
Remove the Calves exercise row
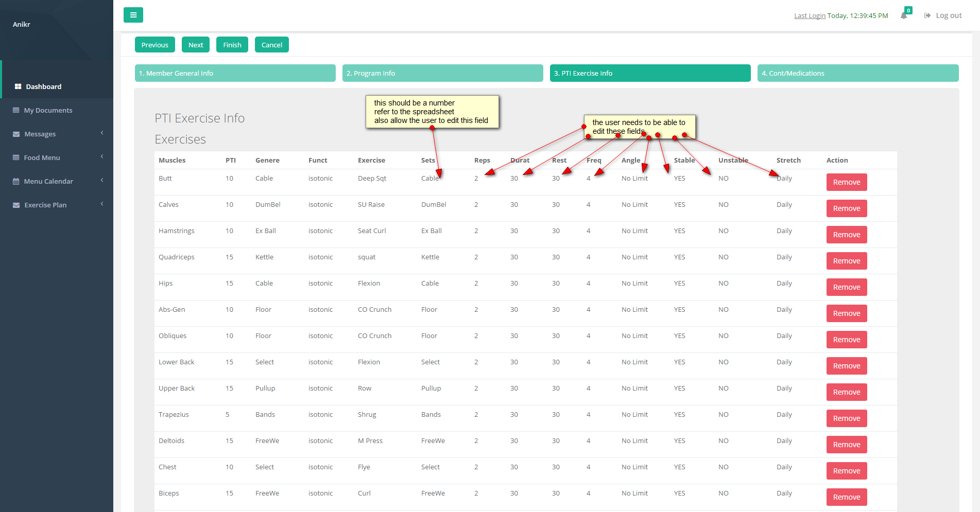click(847, 208)
